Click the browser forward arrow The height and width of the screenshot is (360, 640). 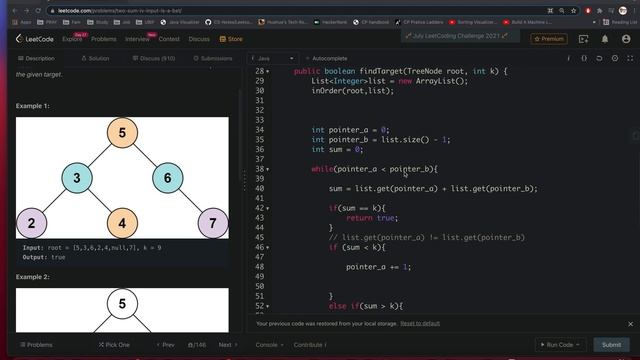(27, 11)
